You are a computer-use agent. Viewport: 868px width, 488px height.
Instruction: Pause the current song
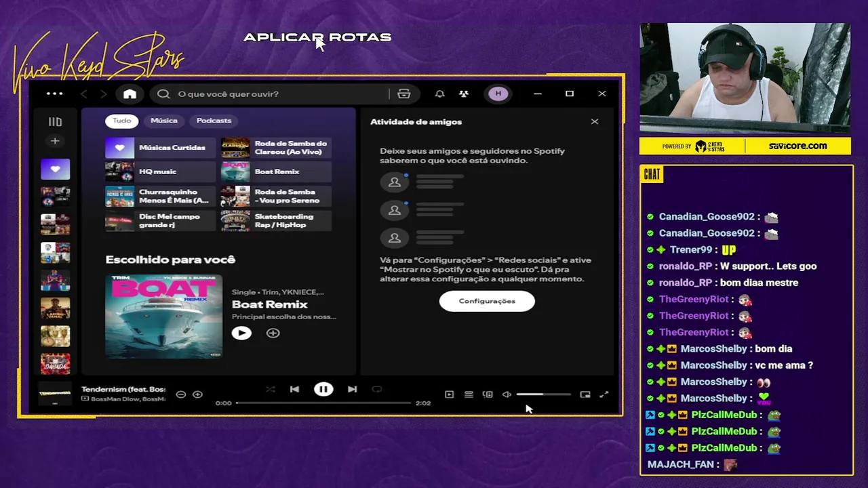pos(323,389)
